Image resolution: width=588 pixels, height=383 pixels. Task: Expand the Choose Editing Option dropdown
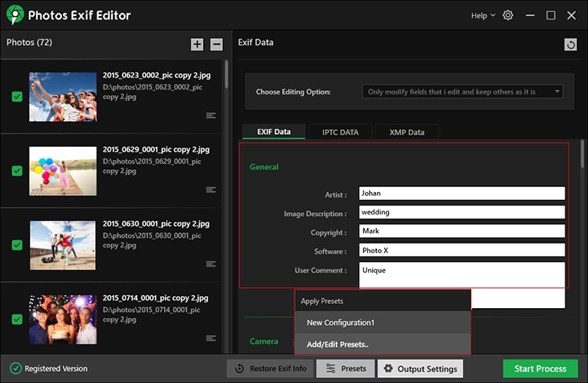tap(462, 92)
